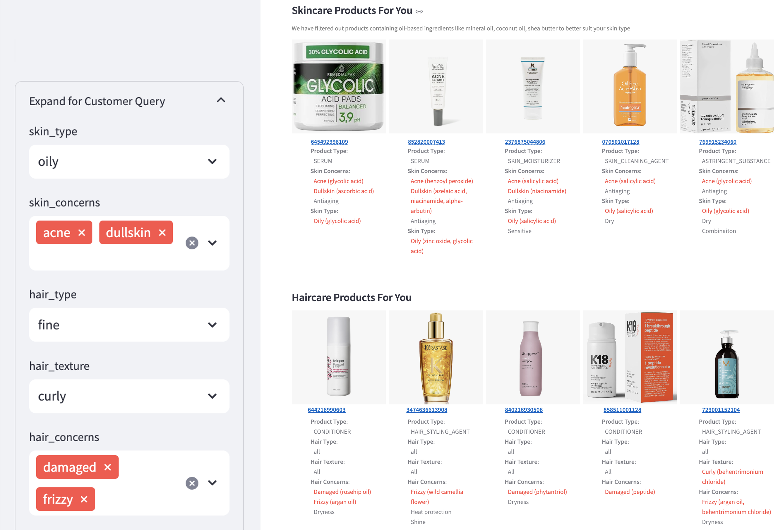Expand the hair_concerns options arrow

point(212,483)
